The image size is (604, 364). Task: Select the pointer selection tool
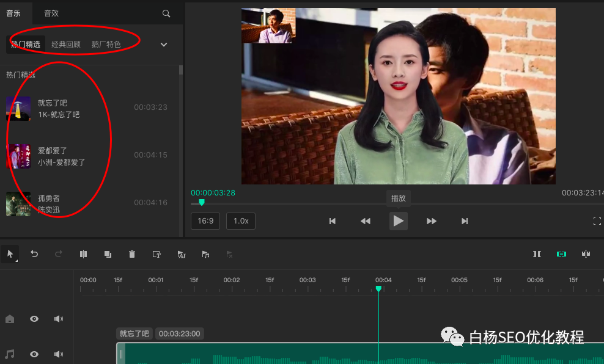click(10, 254)
